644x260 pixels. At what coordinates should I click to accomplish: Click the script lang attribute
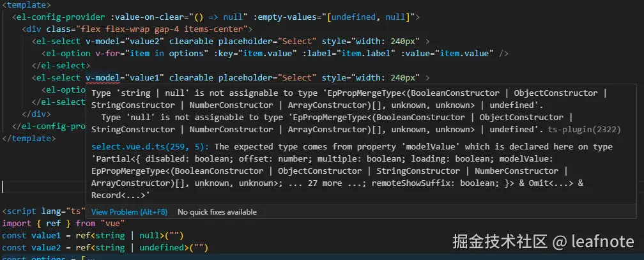(51, 211)
